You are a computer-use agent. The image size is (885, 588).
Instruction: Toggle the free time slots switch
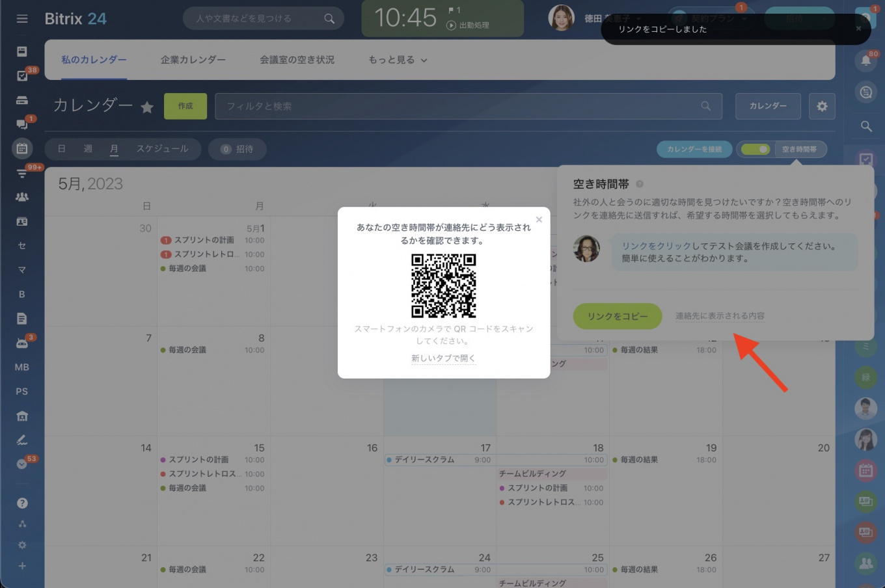(756, 149)
